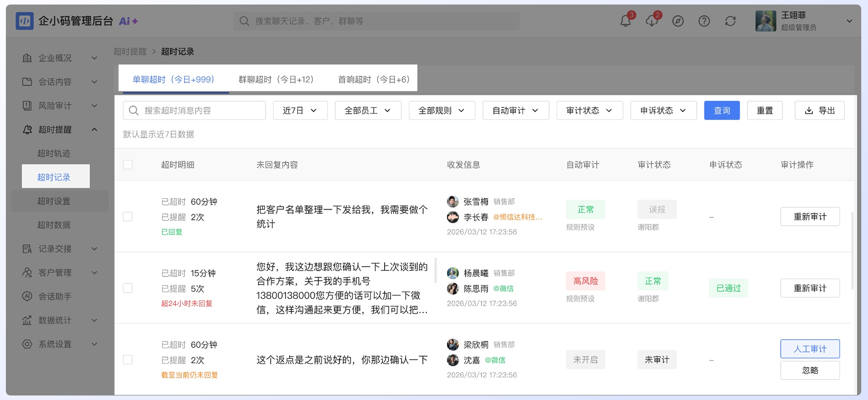The height and width of the screenshot is (400, 868).
Task: Click the 企业概况 building icon
Action: pos(27,58)
